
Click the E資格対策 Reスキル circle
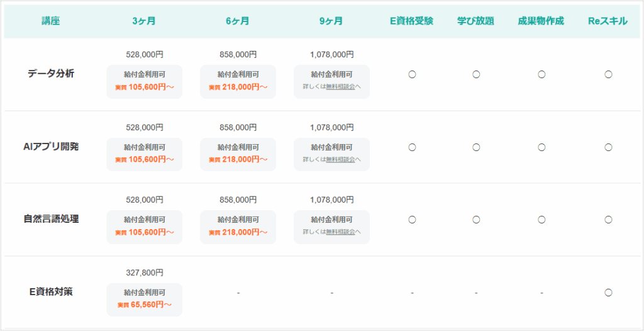coord(608,293)
